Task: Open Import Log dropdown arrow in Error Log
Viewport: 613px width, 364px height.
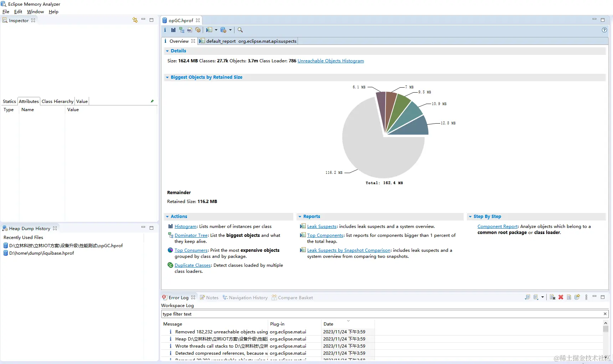Action: [x=542, y=297]
